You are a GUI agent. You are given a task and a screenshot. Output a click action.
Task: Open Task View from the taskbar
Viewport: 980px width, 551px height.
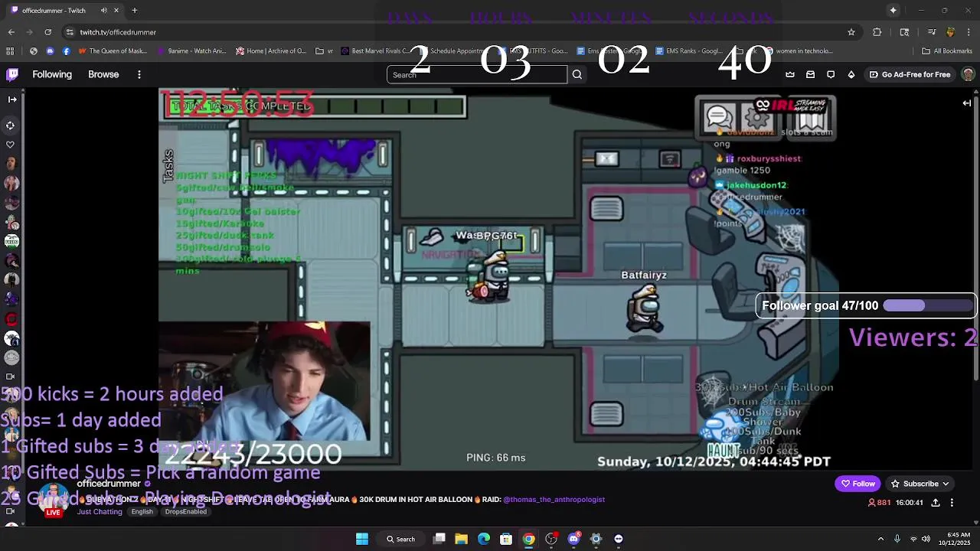point(439,539)
